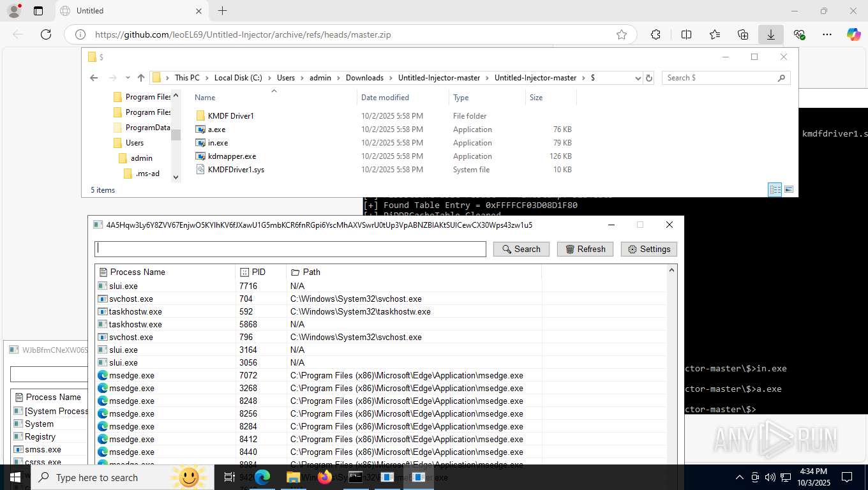Show hidden system tray icons
This screenshot has height=490, width=868.
pyautogui.click(x=740, y=477)
